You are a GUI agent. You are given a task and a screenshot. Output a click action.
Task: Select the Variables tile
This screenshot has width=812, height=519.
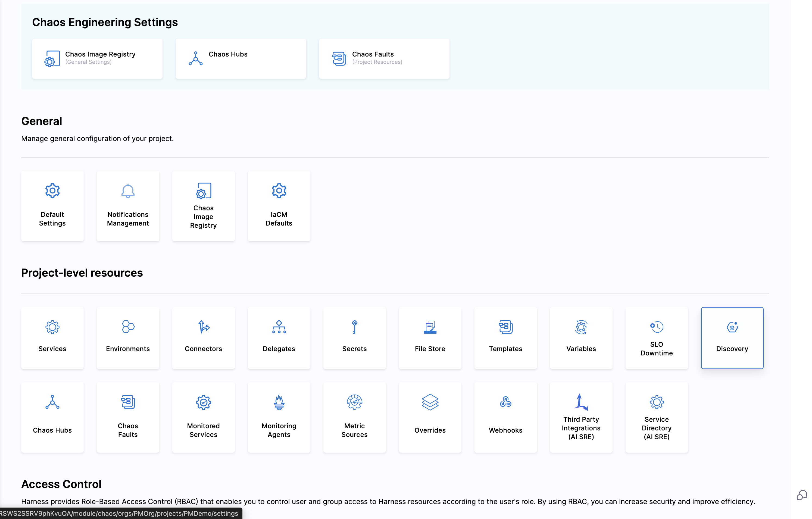coord(581,337)
